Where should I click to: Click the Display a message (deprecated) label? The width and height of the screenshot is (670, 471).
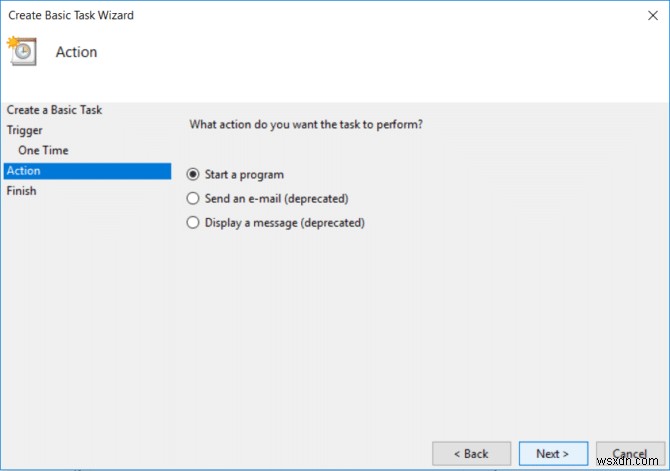click(x=284, y=223)
